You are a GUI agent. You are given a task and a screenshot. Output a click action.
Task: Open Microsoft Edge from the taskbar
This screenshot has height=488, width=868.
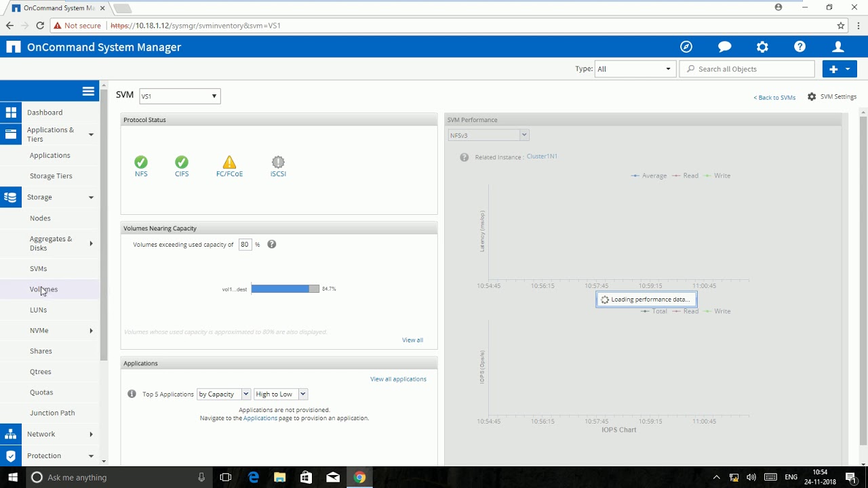(x=254, y=477)
